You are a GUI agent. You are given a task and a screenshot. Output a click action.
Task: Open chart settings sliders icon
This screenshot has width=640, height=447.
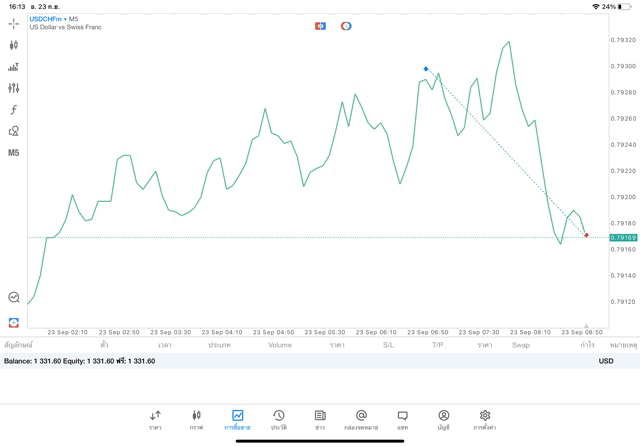click(x=14, y=88)
